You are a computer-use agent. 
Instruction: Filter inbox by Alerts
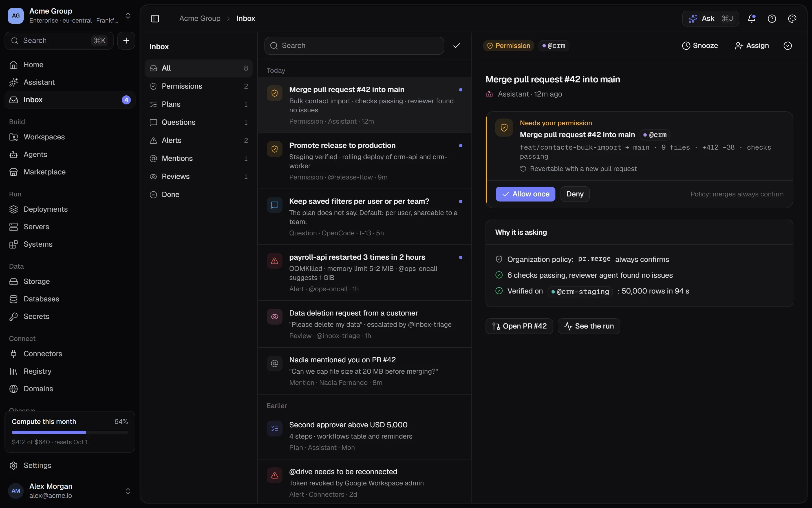click(x=199, y=140)
